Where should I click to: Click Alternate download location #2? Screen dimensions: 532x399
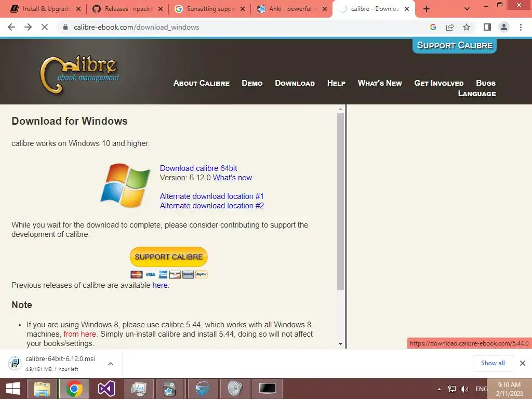click(x=212, y=206)
